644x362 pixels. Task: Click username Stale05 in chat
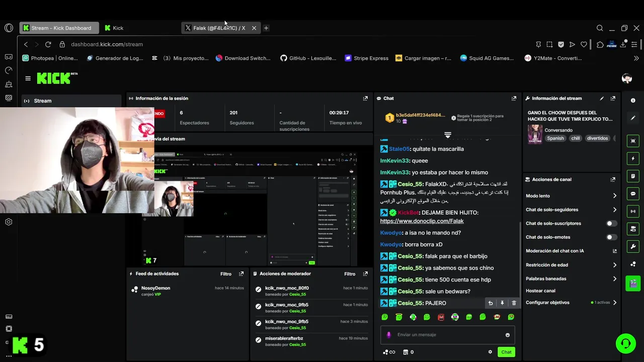399,149
